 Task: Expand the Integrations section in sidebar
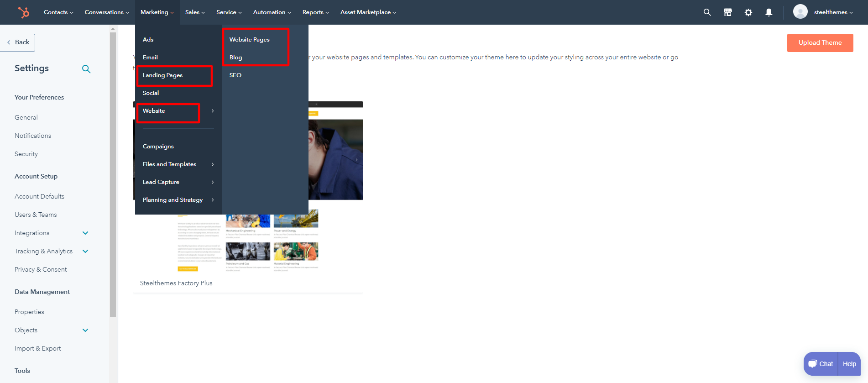85,233
